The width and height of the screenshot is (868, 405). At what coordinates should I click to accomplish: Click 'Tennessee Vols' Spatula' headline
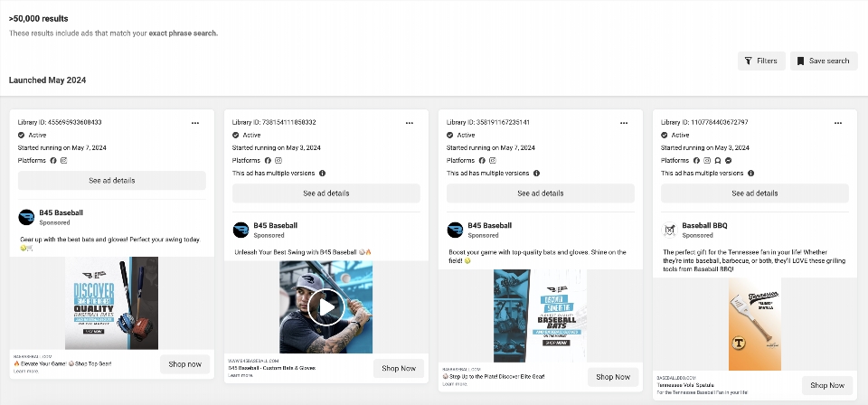685,385
